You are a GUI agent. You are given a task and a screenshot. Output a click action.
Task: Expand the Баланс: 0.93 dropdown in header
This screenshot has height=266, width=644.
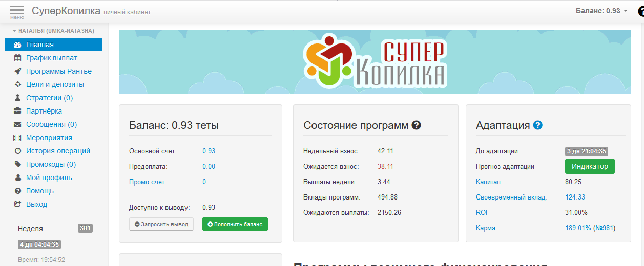[x=601, y=11]
